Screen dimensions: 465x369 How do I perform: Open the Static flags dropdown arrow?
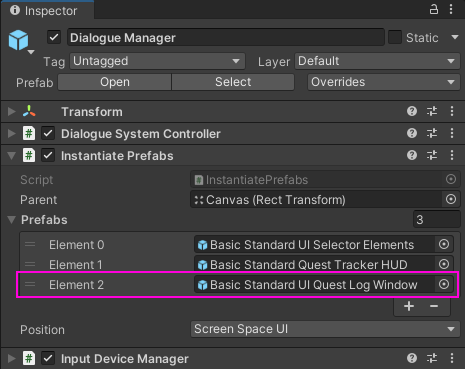coord(455,37)
